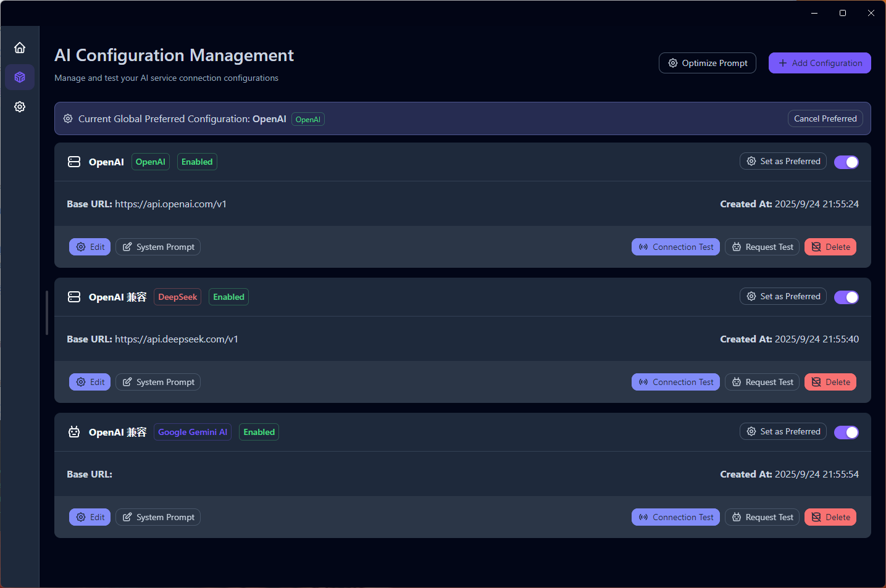Click the Optimize Prompt button
886x588 pixels.
click(707, 63)
